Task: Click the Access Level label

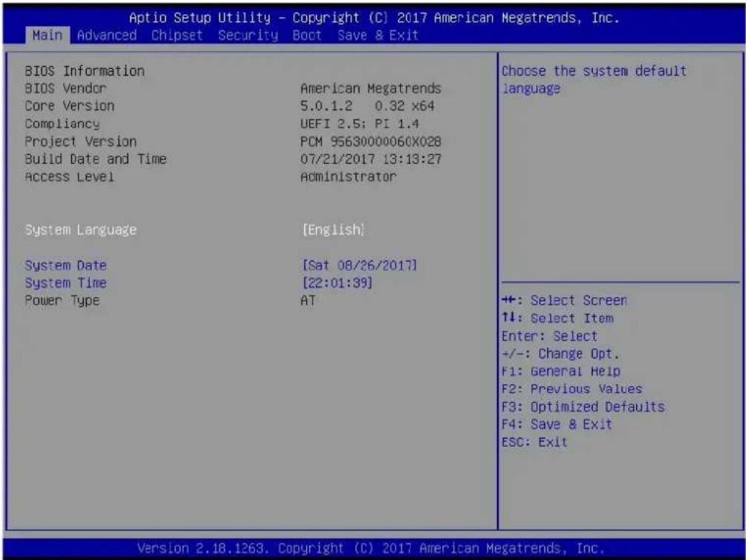Action: click(x=69, y=177)
